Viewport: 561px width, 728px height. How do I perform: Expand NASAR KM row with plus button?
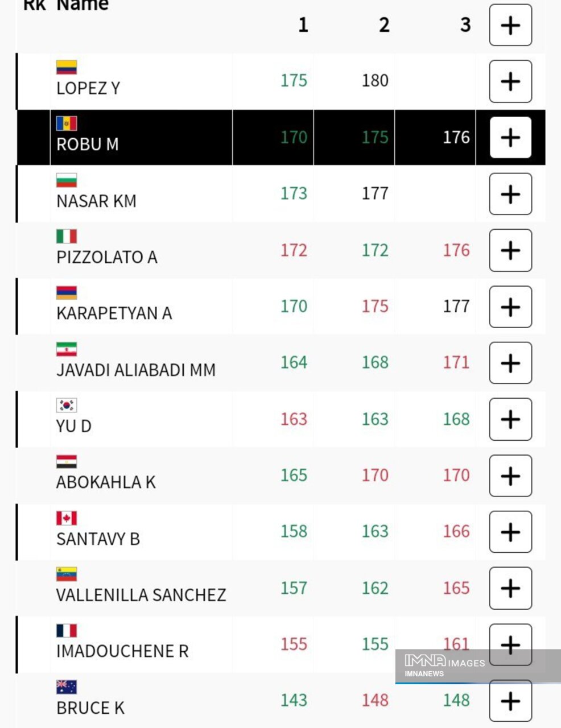point(510,194)
